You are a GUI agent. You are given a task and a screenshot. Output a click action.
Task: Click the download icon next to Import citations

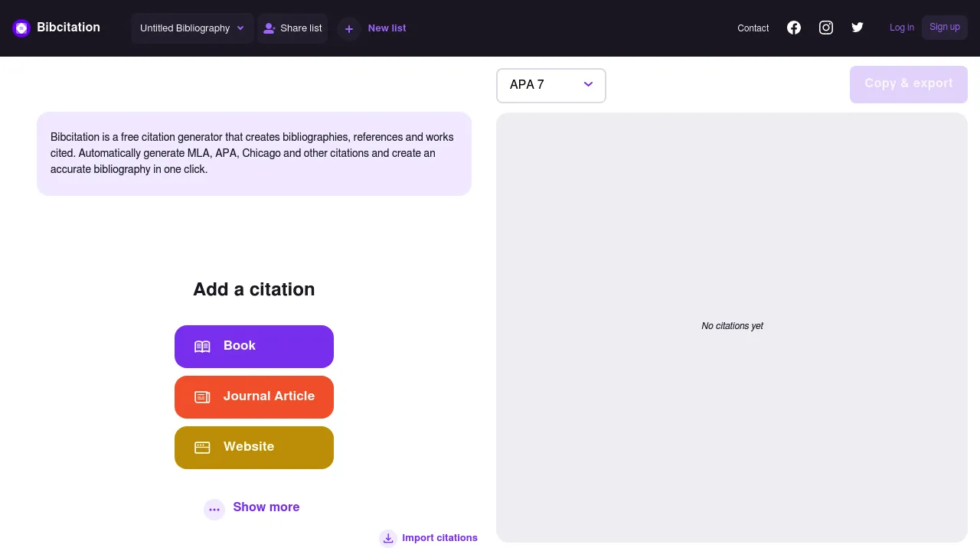pyautogui.click(x=388, y=538)
